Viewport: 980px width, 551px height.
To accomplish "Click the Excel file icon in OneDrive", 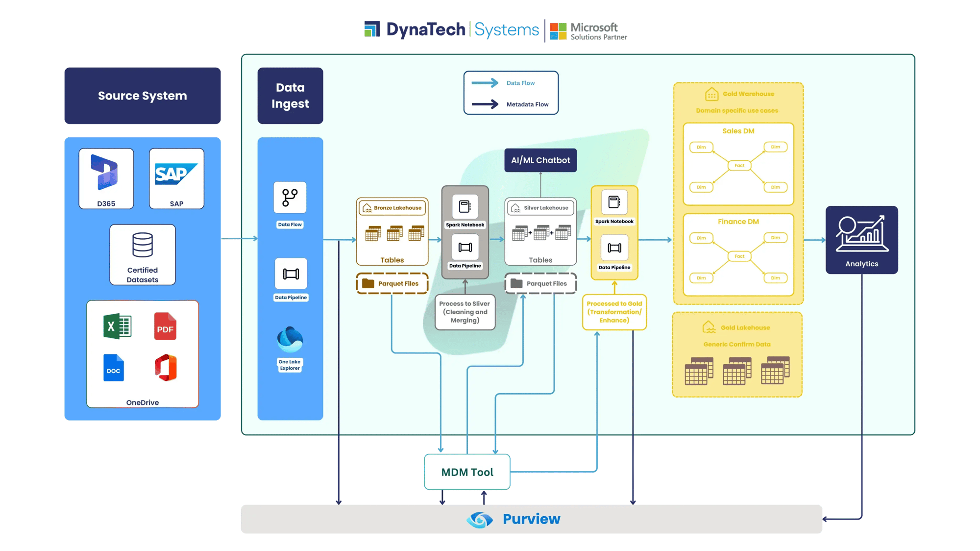I will pyautogui.click(x=117, y=326).
